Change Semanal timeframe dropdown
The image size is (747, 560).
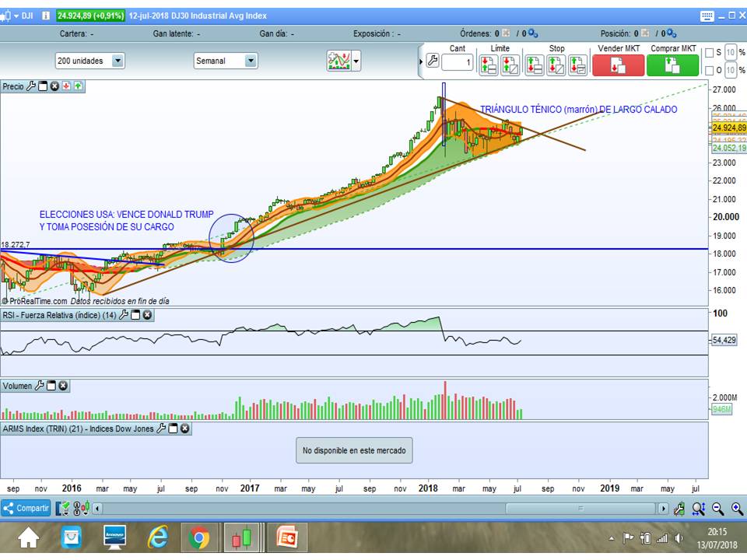(x=251, y=60)
